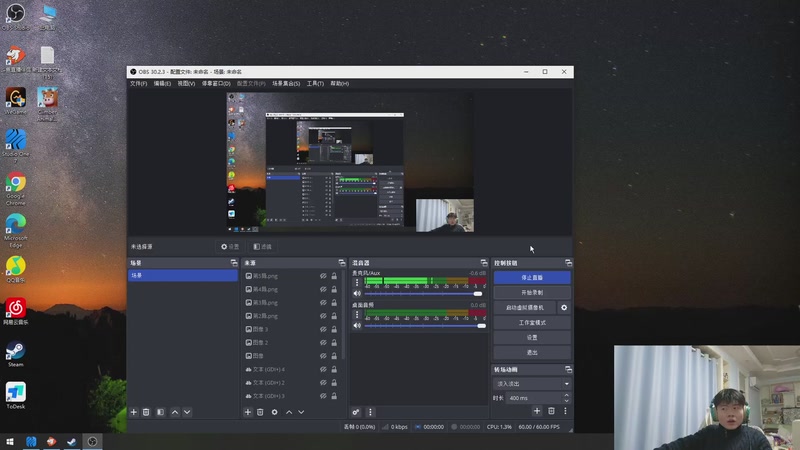800x450 pixels.
Task: Open the 淡入淡出 transition dropdown
Action: 532,384
